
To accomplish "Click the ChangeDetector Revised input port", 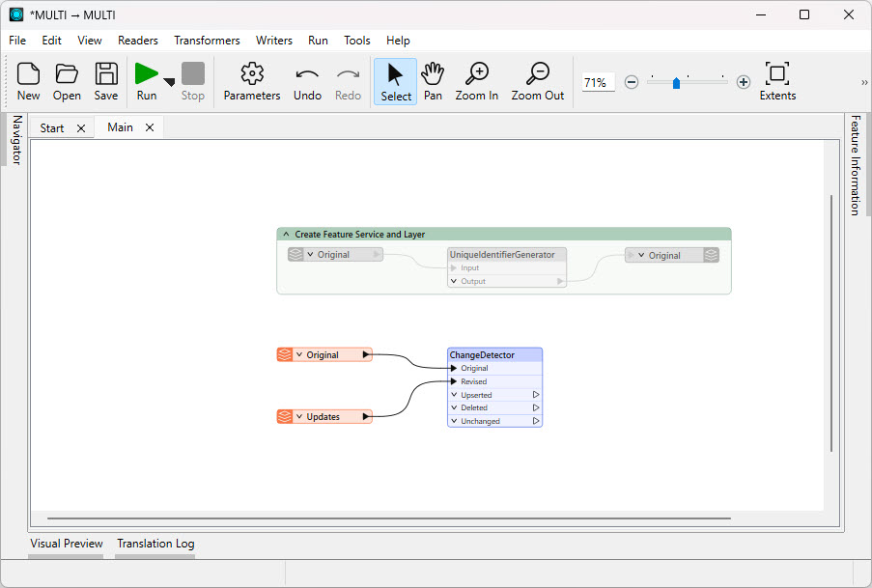I will tap(454, 381).
